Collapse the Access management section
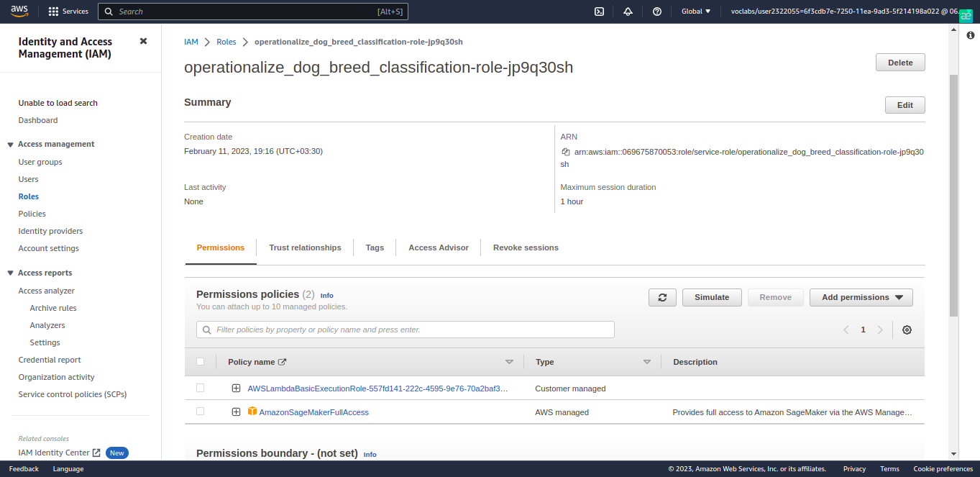Viewport: 980px width, 477px height. click(11, 145)
